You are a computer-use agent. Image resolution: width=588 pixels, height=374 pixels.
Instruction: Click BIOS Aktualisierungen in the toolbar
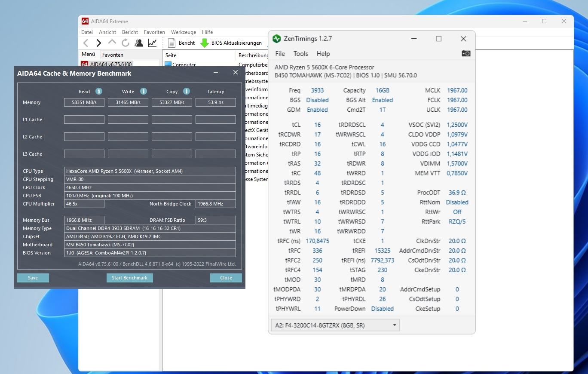[231, 43]
